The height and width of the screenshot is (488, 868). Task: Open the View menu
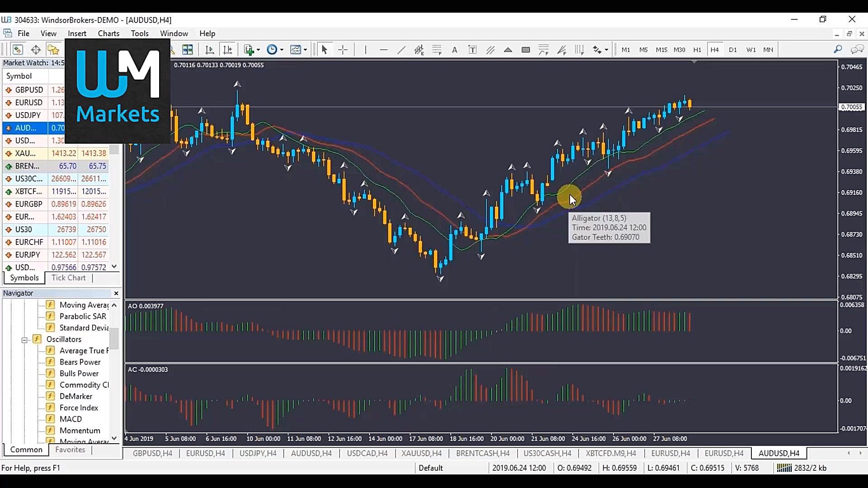tap(48, 33)
